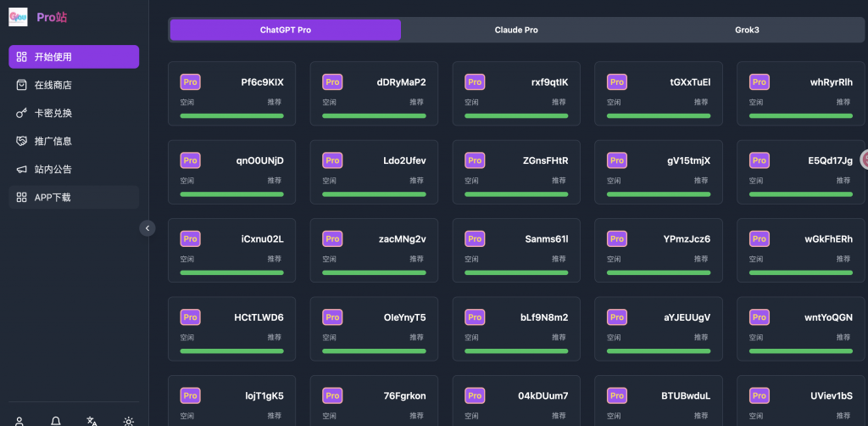Click the handshake icon beside 推广信息
This screenshot has width=868, height=426.
[21, 141]
